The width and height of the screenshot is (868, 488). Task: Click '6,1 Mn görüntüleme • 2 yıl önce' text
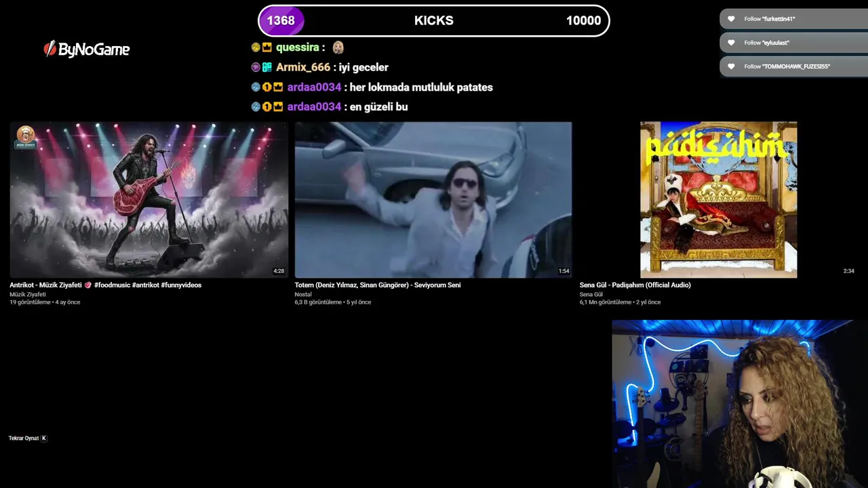(620, 302)
